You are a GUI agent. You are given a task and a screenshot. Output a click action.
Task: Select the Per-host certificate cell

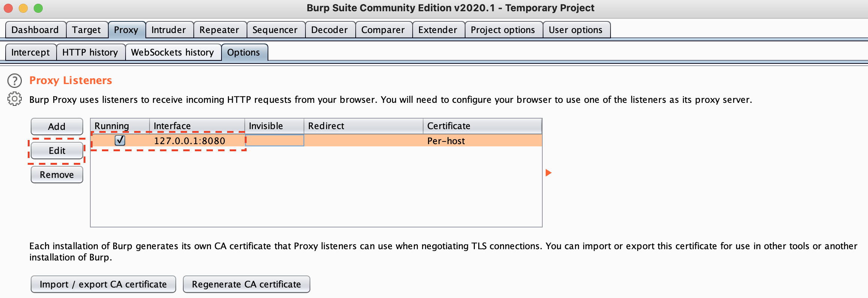click(x=482, y=141)
